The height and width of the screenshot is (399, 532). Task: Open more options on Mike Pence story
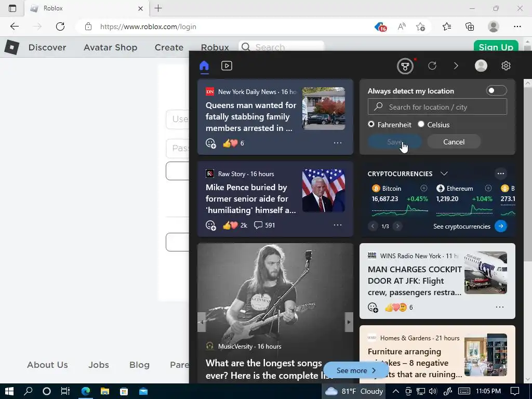338,225
